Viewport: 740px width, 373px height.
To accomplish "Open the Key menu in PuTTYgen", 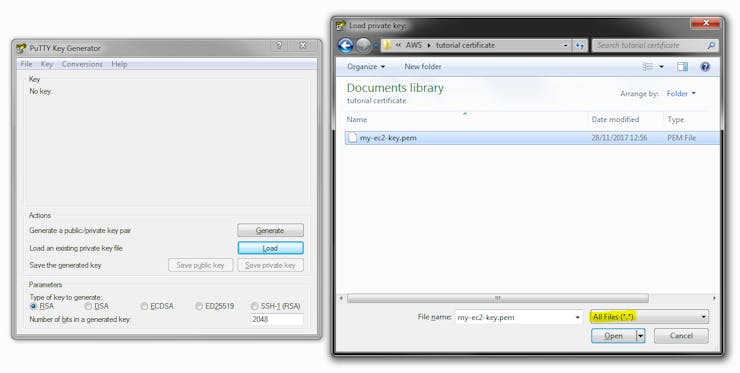I will pos(47,64).
